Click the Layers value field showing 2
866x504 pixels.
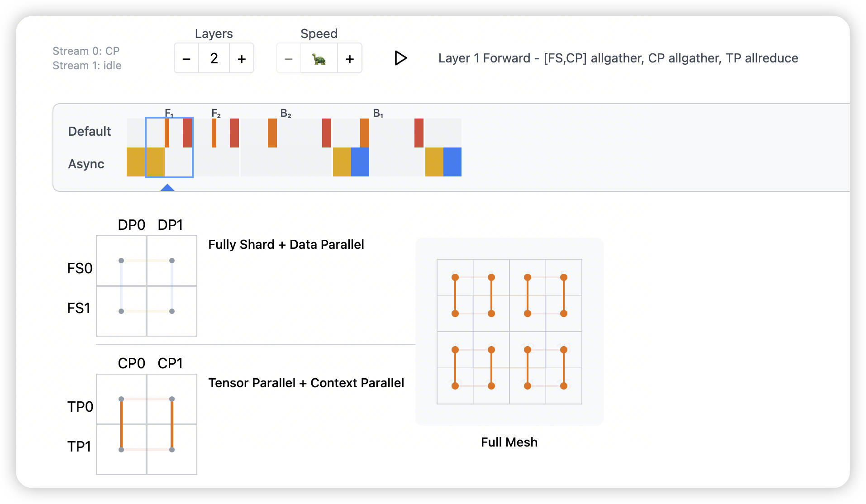(214, 58)
